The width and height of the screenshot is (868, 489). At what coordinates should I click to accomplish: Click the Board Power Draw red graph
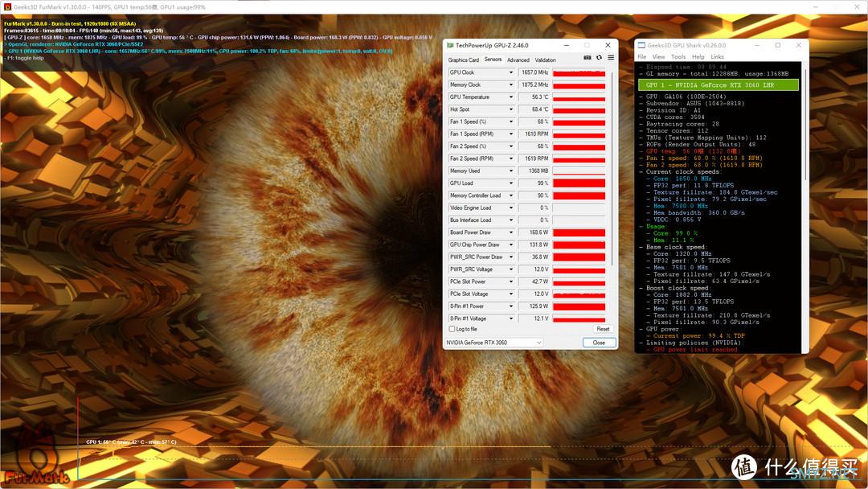point(579,232)
